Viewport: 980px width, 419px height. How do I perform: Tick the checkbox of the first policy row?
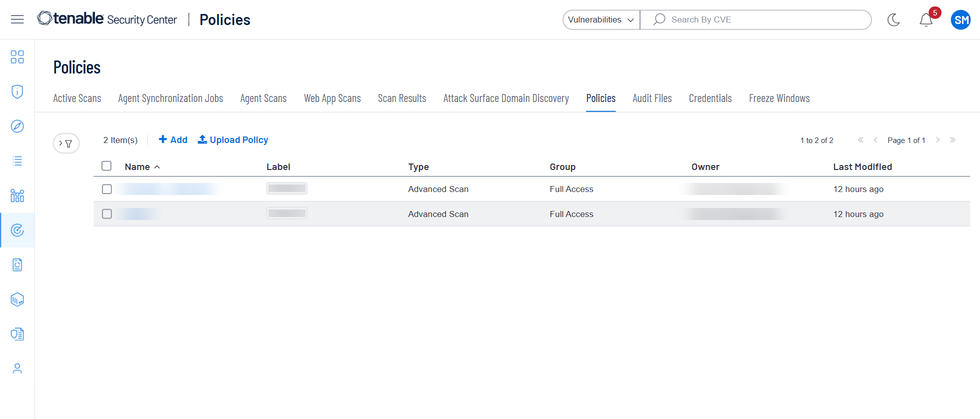107,189
